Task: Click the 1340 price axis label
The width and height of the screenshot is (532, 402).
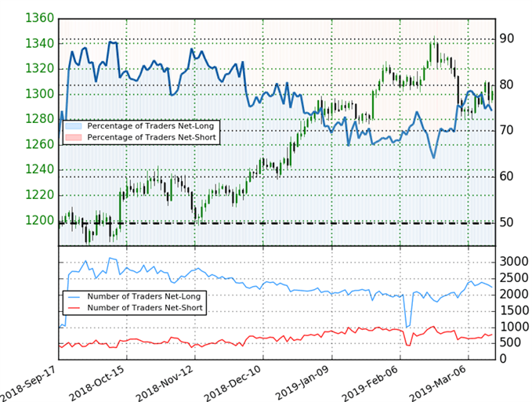Action: [x=40, y=43]
